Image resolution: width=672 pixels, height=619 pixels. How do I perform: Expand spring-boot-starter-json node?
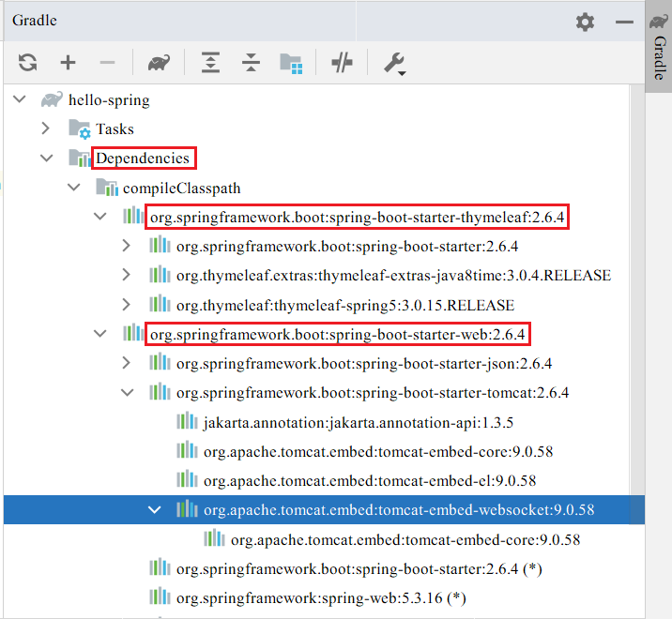coord(126,363)
